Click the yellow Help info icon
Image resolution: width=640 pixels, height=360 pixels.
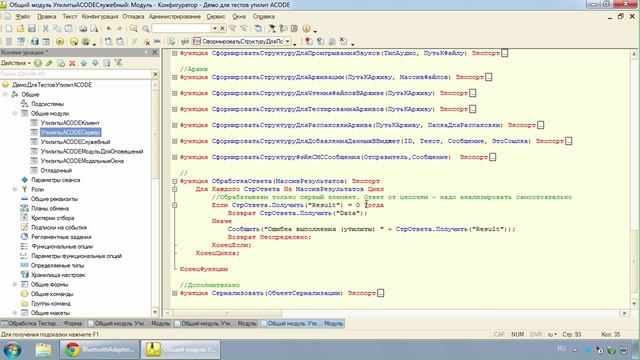tap(306, 29)
